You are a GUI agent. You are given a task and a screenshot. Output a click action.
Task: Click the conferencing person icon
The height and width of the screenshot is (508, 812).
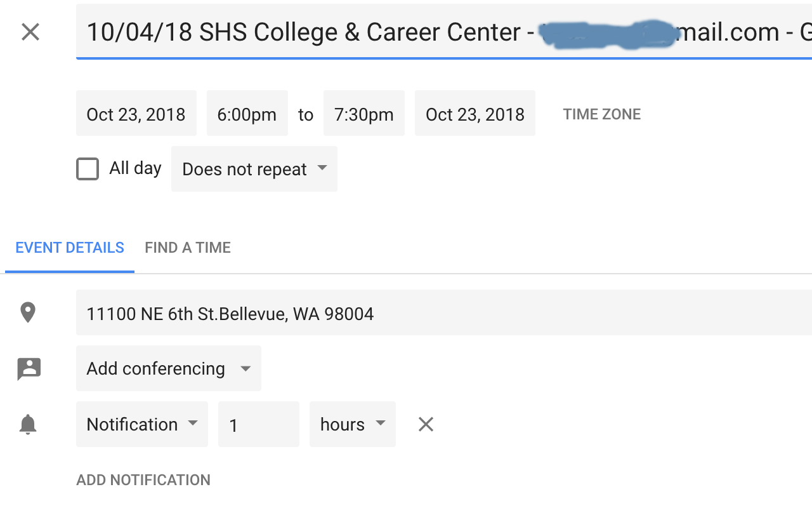tap(29, 369)
